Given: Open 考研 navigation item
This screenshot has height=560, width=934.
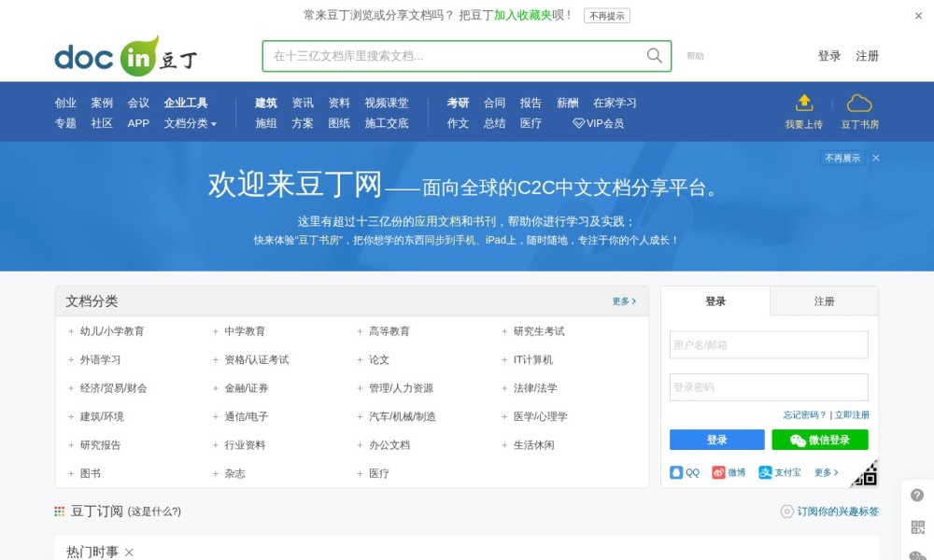Looking at the screenshot, I should point(458,103).
